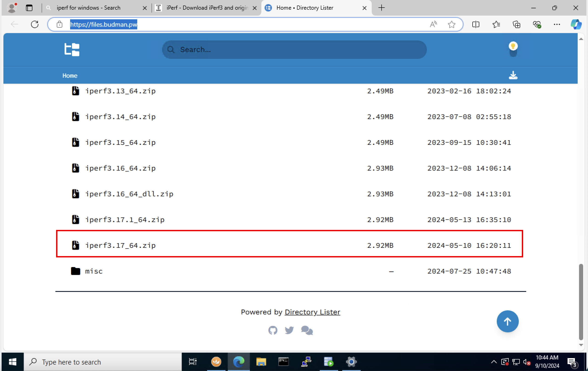
Task: Open the Twitter icon in footer
Action: pos(289,330)
